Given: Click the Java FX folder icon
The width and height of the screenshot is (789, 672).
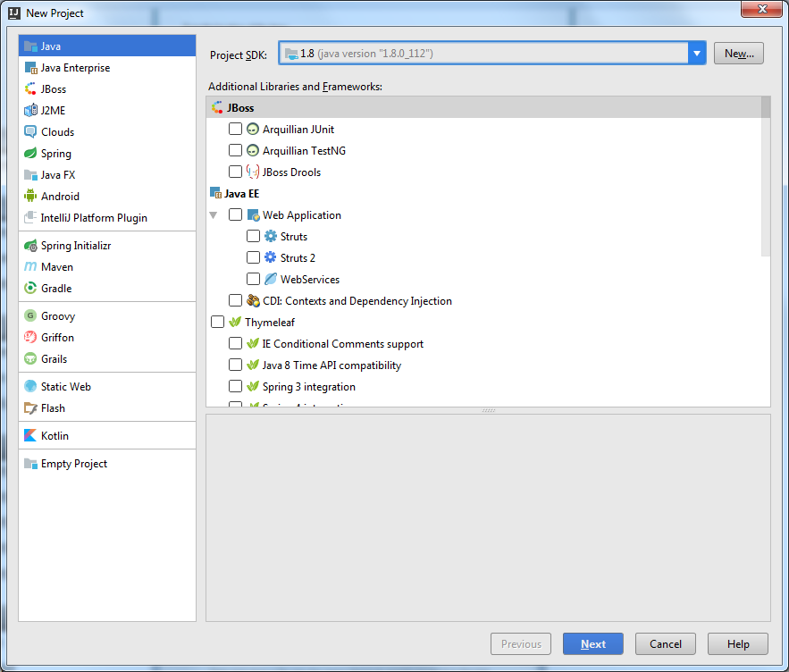Looking at the screenshot, I should pyautogui.click(x=30, y=174).
